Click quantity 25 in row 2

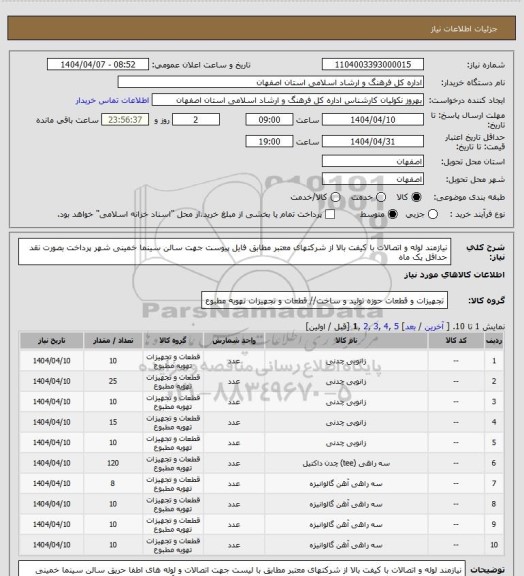113,381
